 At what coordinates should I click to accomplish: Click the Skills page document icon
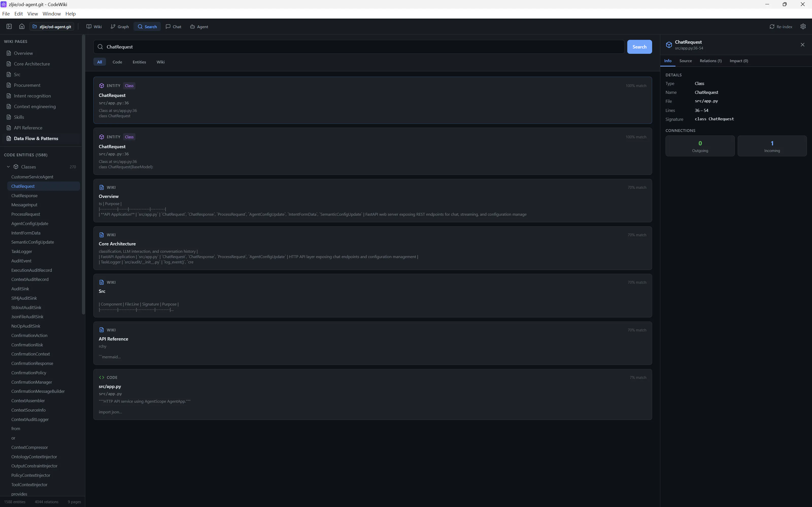coord(9,117)
